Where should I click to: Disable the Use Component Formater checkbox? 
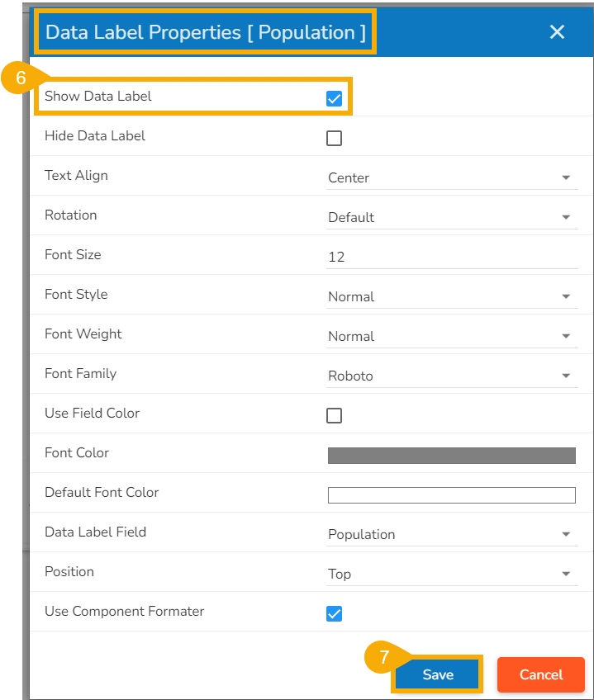[334, 614]
